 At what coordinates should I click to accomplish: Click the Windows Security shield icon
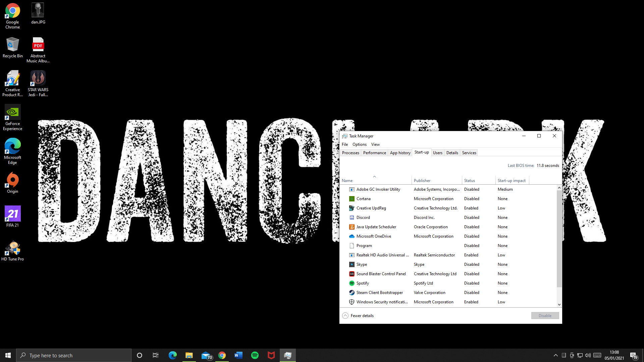(x=352, y=302)
